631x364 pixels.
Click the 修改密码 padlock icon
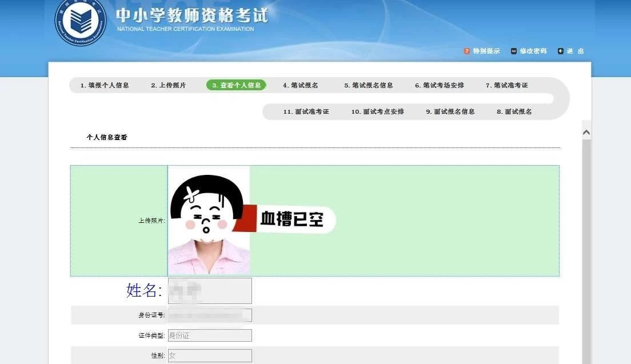515,51
